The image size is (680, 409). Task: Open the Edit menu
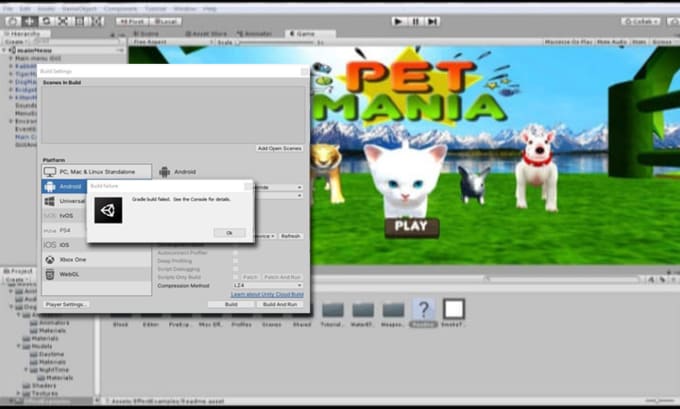click(x=25, y=8)
